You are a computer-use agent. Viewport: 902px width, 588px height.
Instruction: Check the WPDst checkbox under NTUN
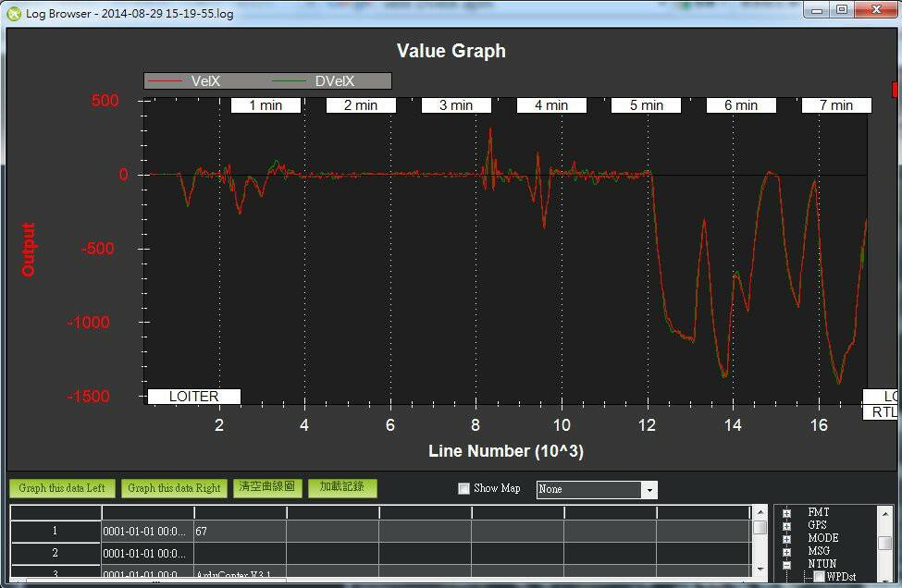click(819, 577)
